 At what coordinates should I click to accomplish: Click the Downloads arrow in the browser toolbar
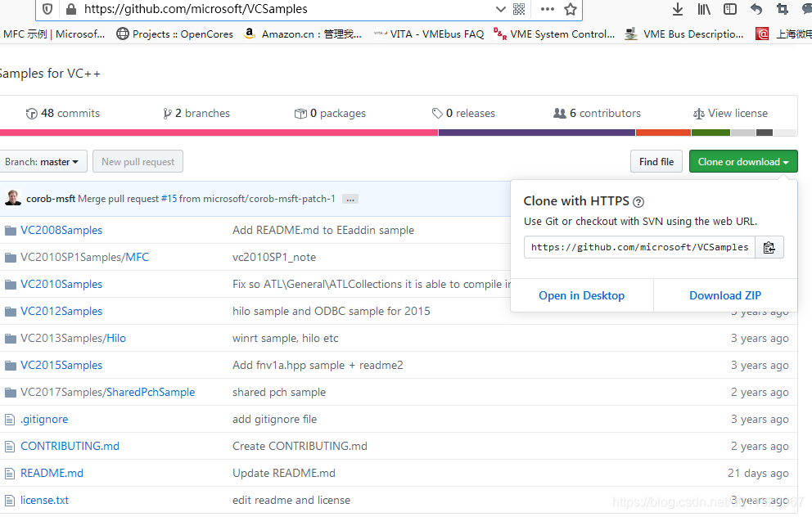click(677, 10)
